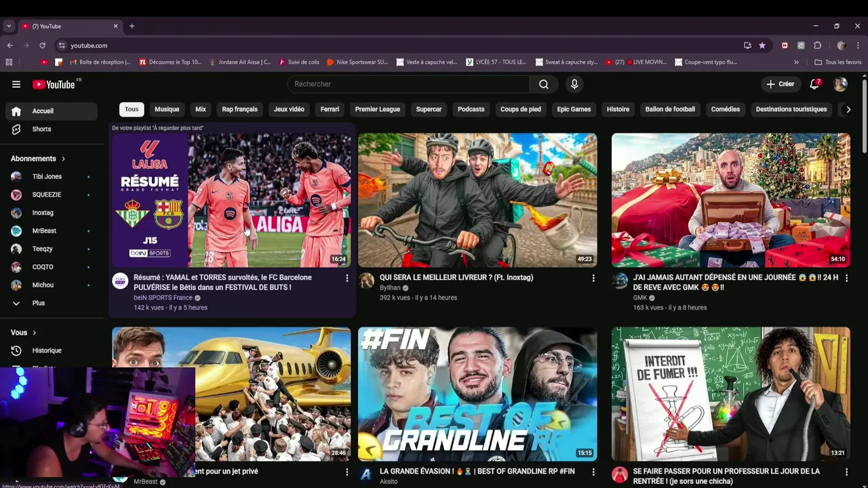Show next category chips with right arrow

tap(848, 109)
